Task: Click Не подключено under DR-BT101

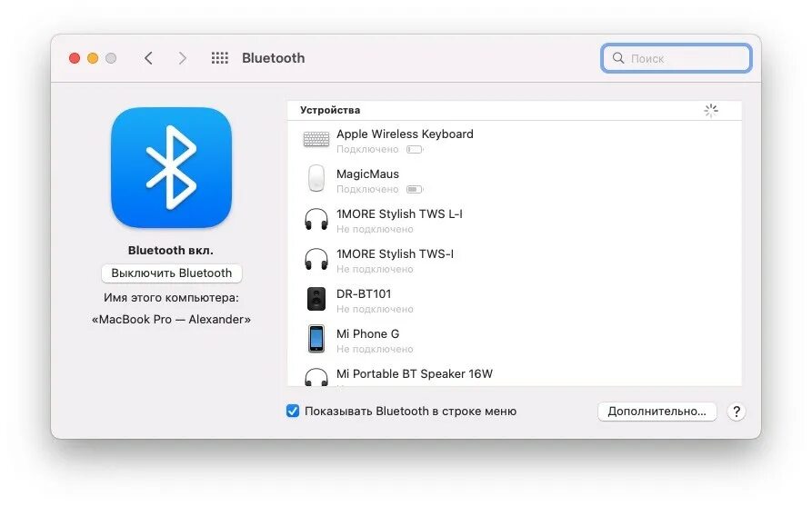Action: (375, 310)
